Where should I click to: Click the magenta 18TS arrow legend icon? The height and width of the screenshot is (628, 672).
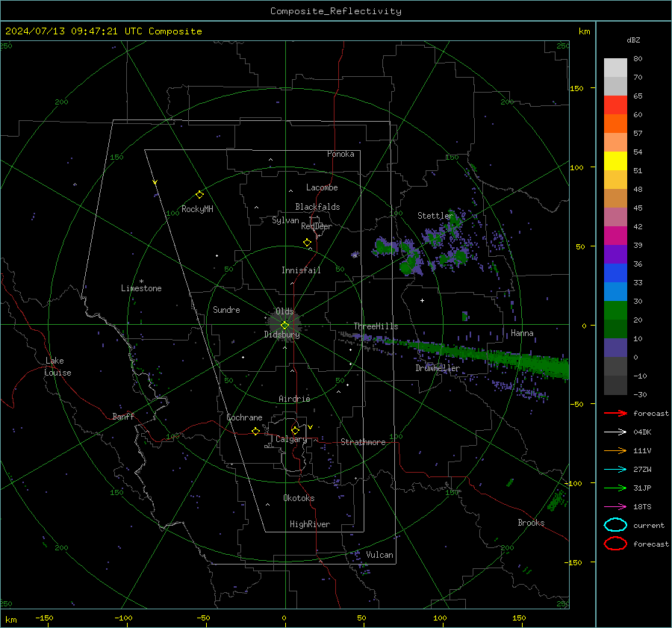[x=615, y=507]
